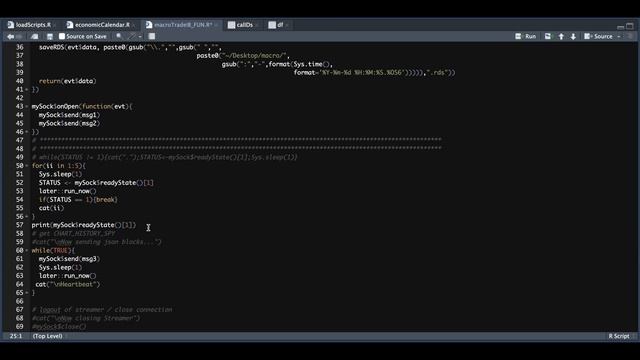
Task: Click the print(mySock$readyState()[1]) line
Action: (84, 225)
